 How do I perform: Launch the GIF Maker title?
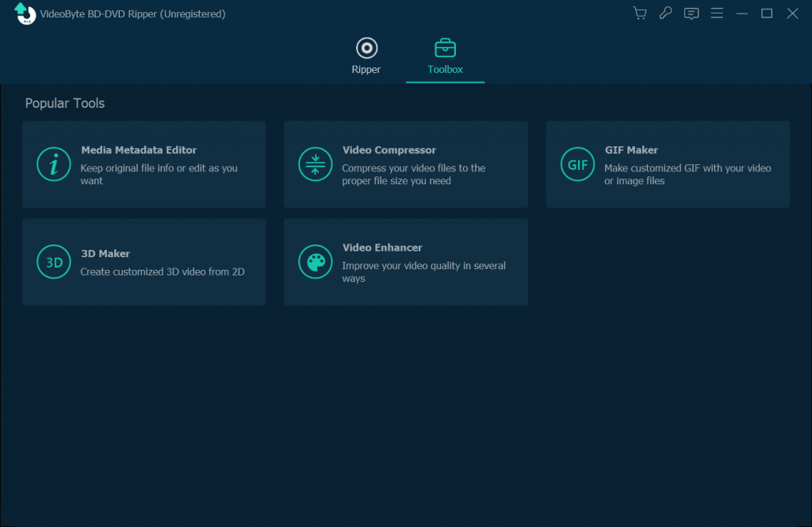[631, 150]
